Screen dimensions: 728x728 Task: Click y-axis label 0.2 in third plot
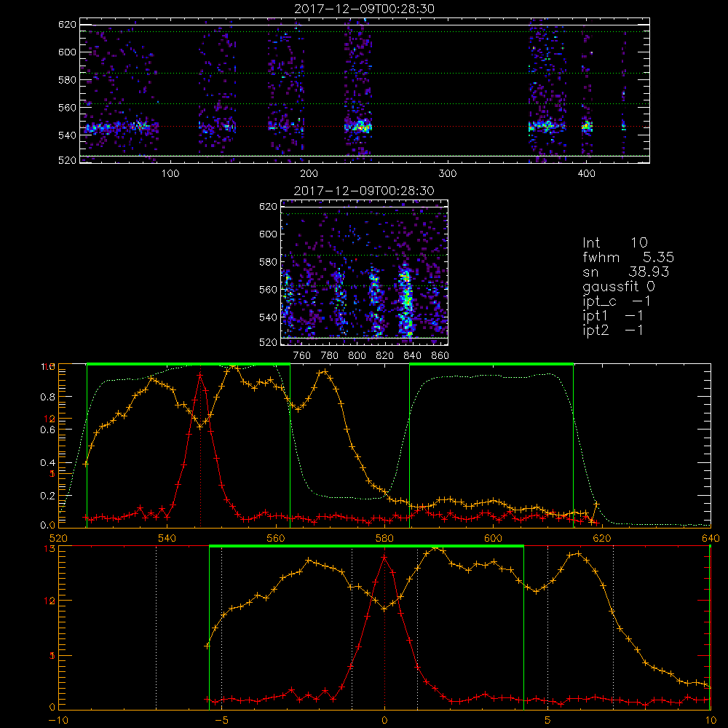click(x=48, y=496)
